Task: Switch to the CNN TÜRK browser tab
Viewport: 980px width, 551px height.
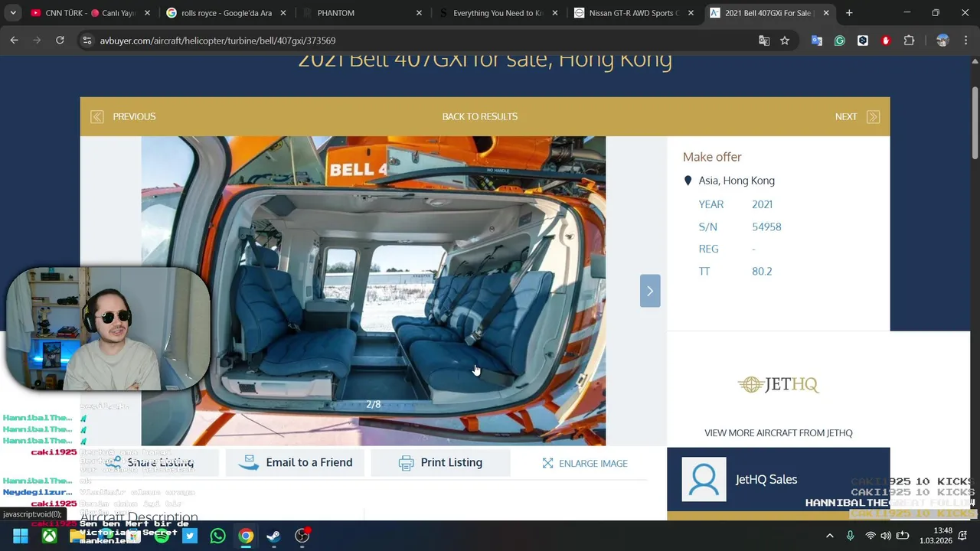Action: [x=90, y=13]
